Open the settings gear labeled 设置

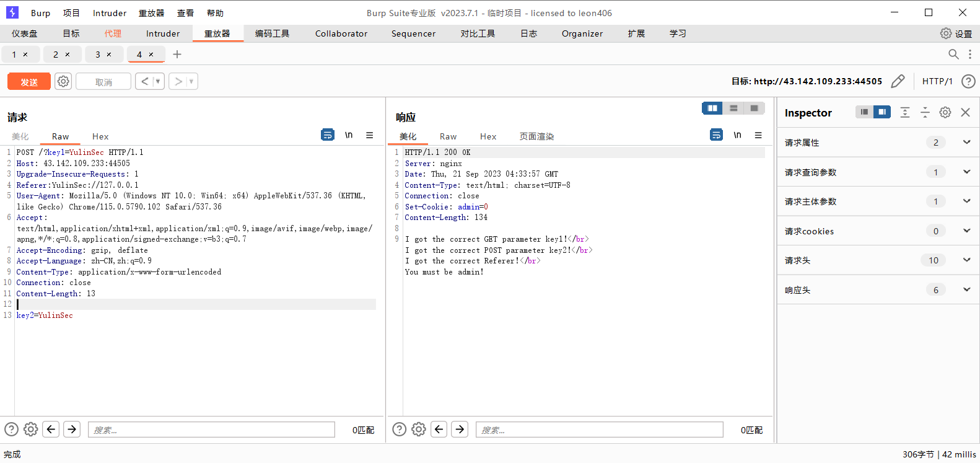coord(956,33)
